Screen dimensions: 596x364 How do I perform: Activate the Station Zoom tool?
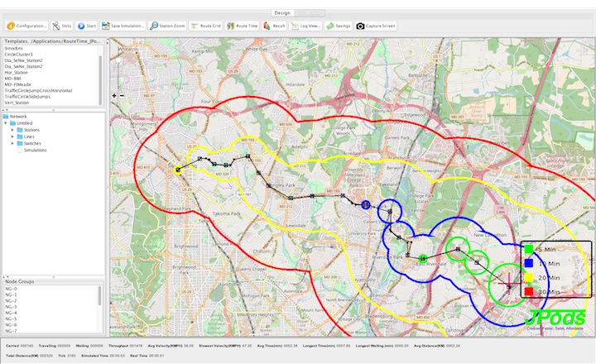[166, 26]
